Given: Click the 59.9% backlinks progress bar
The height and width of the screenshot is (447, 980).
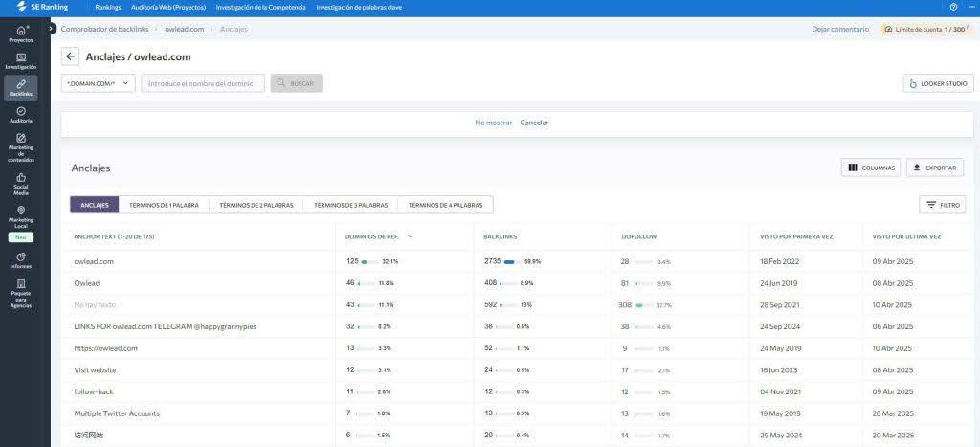Looking at the screenshot, I should click(512, 262).
